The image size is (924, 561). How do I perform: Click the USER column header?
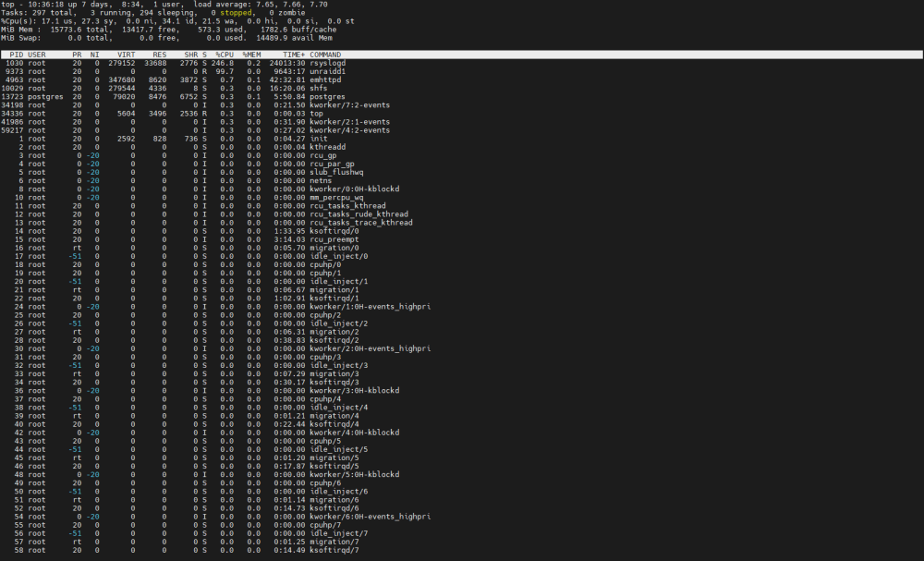[37, 55]
